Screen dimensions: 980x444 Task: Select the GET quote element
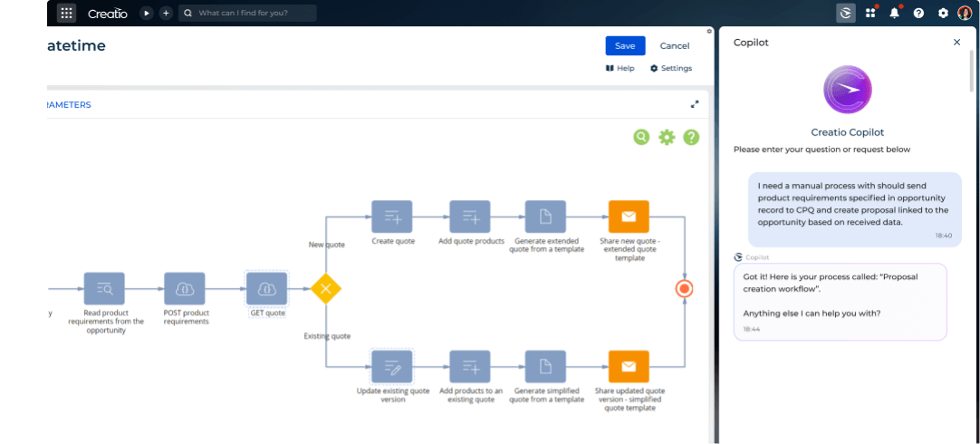coord(266,289)
